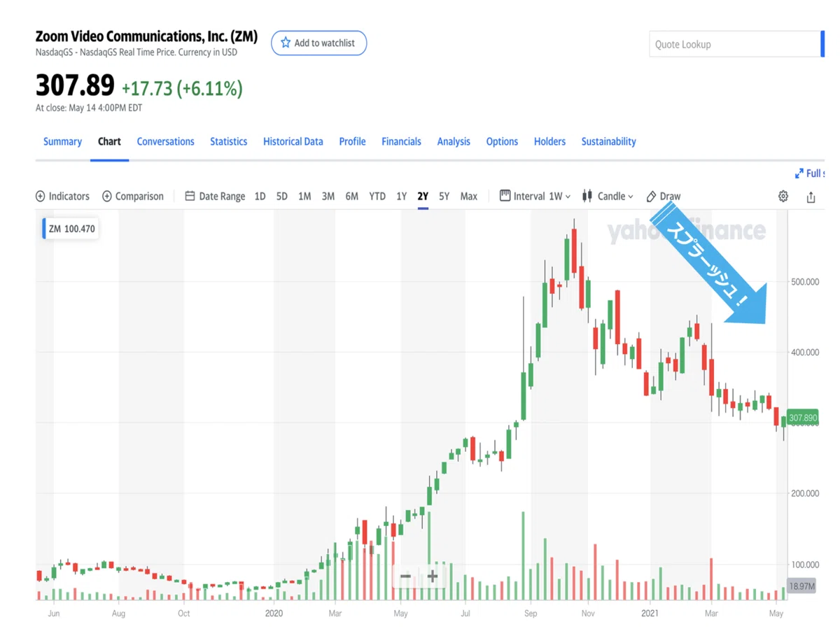This screenshot has width=840, height=638.
Task: Click the Zoom Video Communications, Inc. (ZM) title
Action: click(146, 36)
